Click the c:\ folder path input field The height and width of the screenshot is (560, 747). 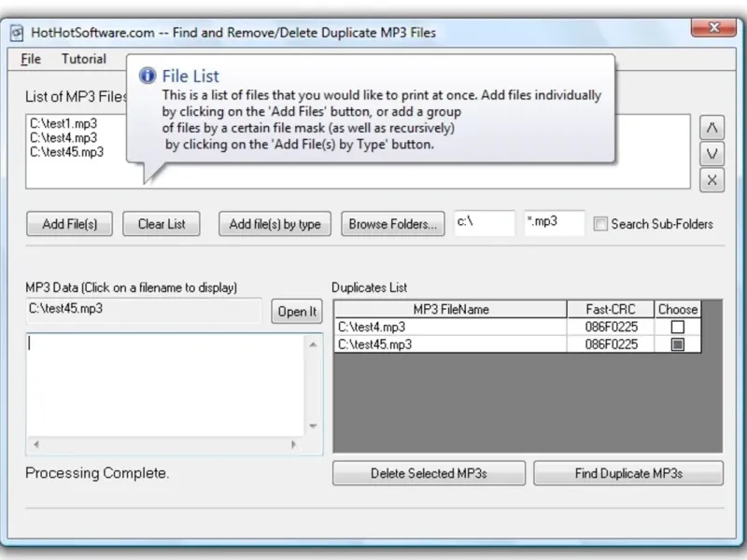point(485,223)
